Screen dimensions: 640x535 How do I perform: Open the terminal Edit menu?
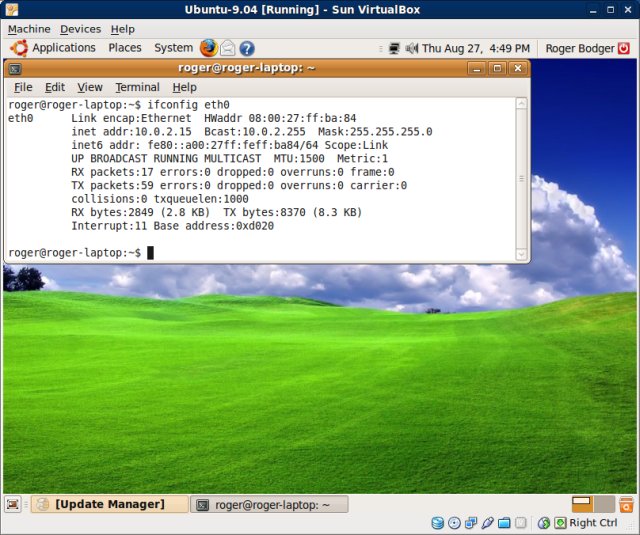pos(55,87)
